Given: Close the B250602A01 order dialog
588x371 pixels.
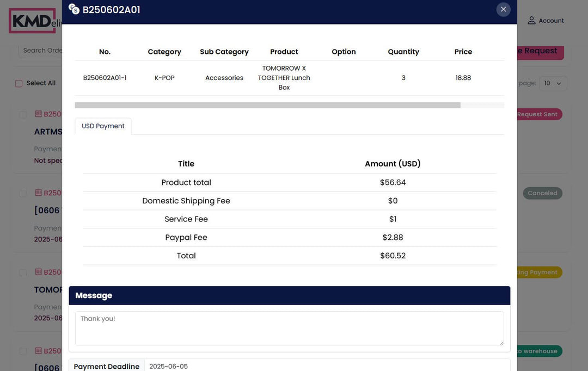Looking at the screenshot, I should 503,9.
